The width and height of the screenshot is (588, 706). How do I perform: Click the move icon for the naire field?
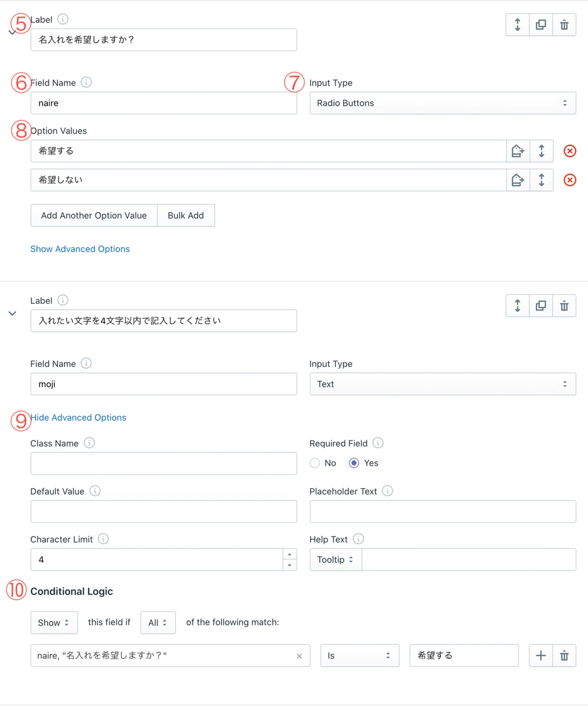click(517, 24)
